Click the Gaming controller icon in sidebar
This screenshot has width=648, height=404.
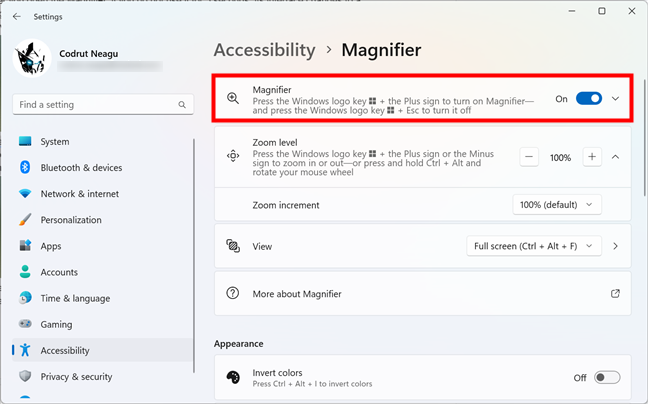click(25, 324)
